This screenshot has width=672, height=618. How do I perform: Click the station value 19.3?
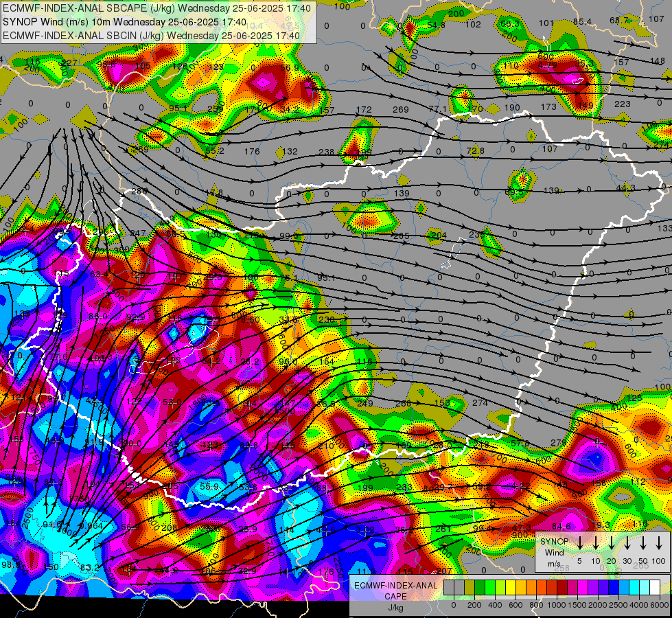pos(601,525)
